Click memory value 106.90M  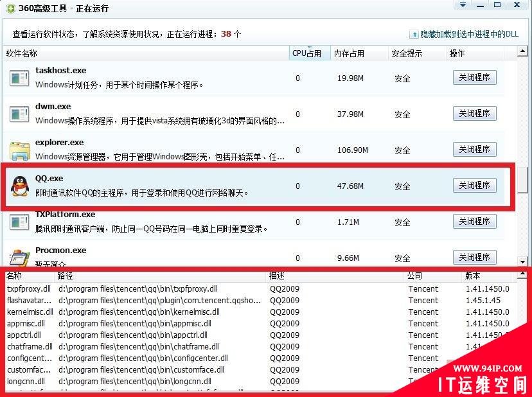click(x=353, y=150)
